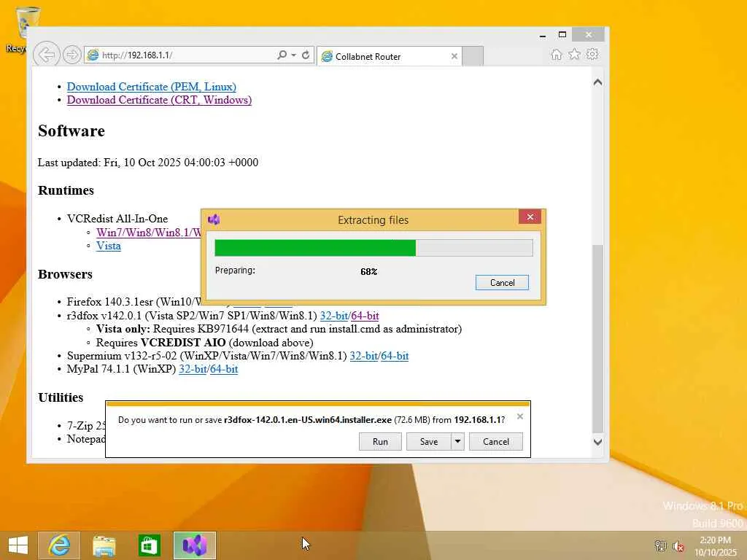This screenshot has width=747, height=560.
Task: Save the r3dfox installer download
Action: (429, 441)
